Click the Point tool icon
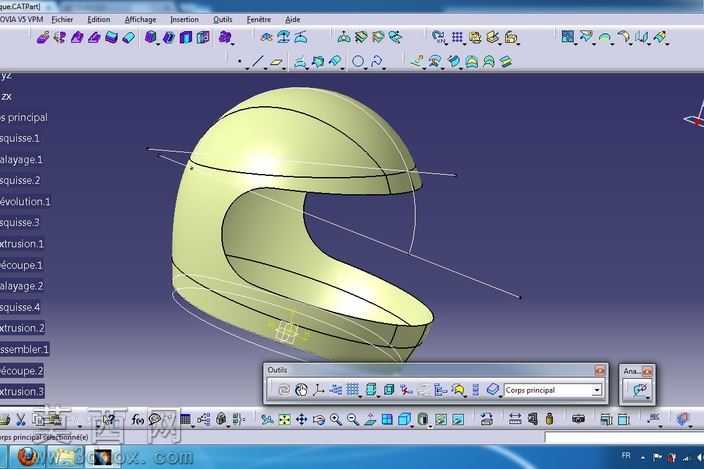This screenshot has width=704, height=469. 240,61
